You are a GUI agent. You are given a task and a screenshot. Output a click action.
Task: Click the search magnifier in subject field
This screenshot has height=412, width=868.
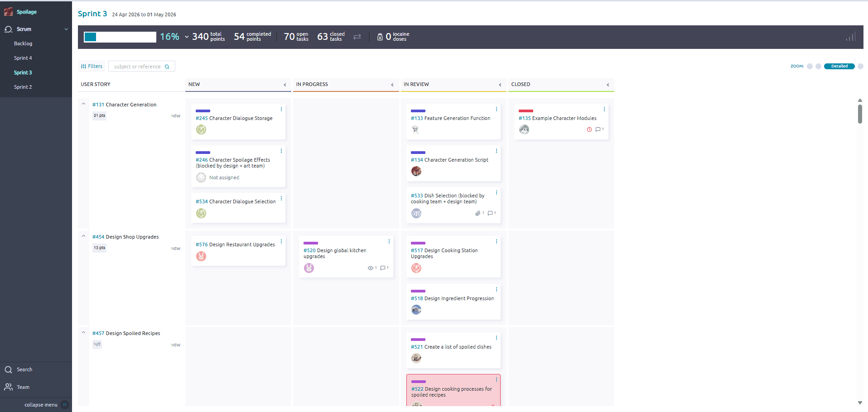click(167, 67)
